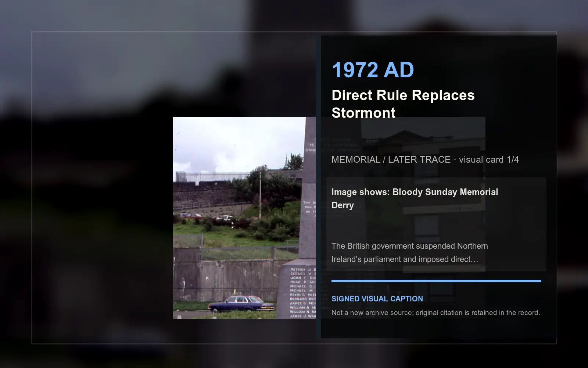Click the Image shows: Bloody Sunday Memorial caption
This screenshot has width=588, height=368.
pos(415,198)
